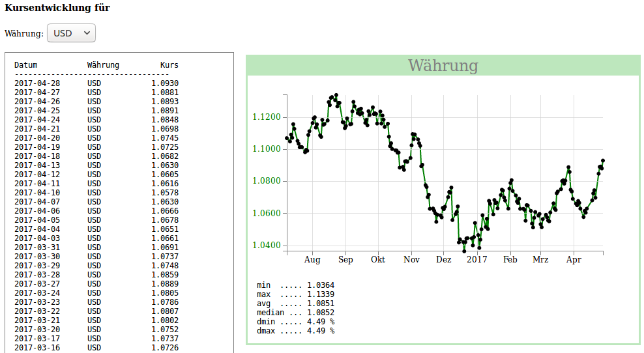The image size is (644, 353).
Task: Click the 'median' statistic line
Action: [x=295, y=313]
